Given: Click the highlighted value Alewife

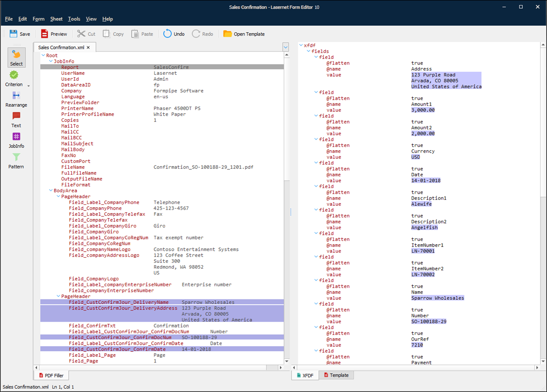Looking at the screenshot, I should pos(422,204).
